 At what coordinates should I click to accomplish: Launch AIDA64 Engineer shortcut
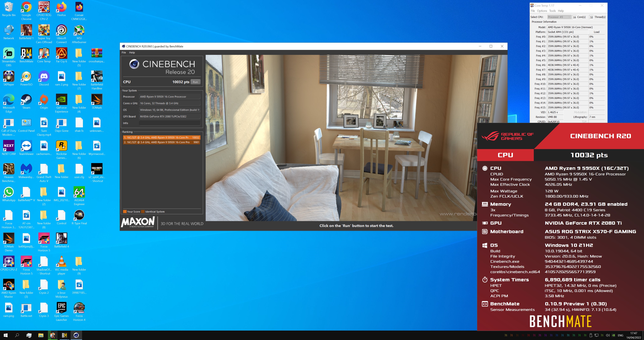pos(79,196)
